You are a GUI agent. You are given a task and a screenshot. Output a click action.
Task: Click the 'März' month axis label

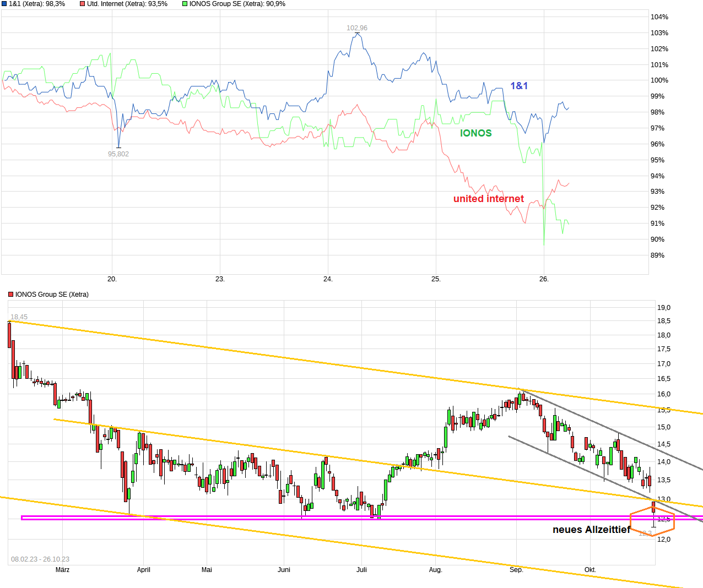63,570
